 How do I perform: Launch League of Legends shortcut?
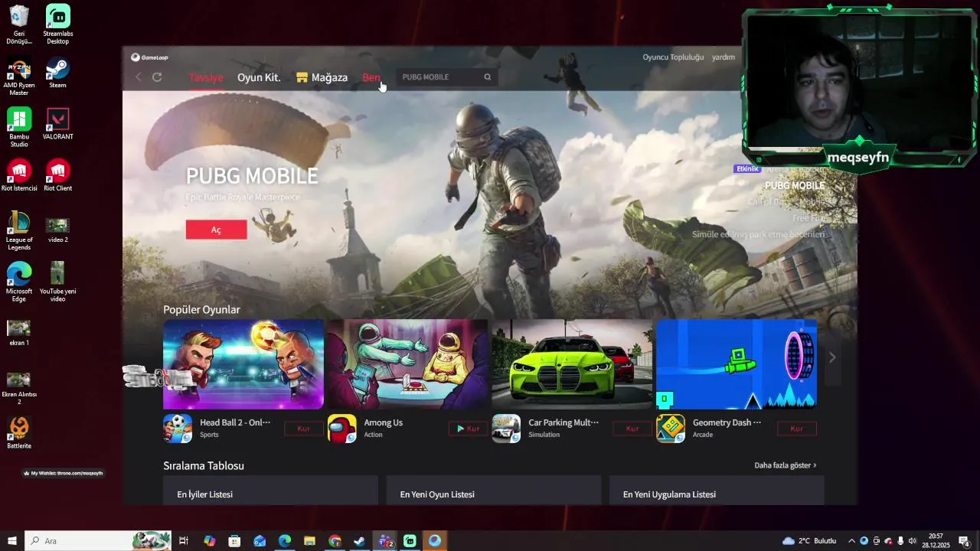[19, 230]
